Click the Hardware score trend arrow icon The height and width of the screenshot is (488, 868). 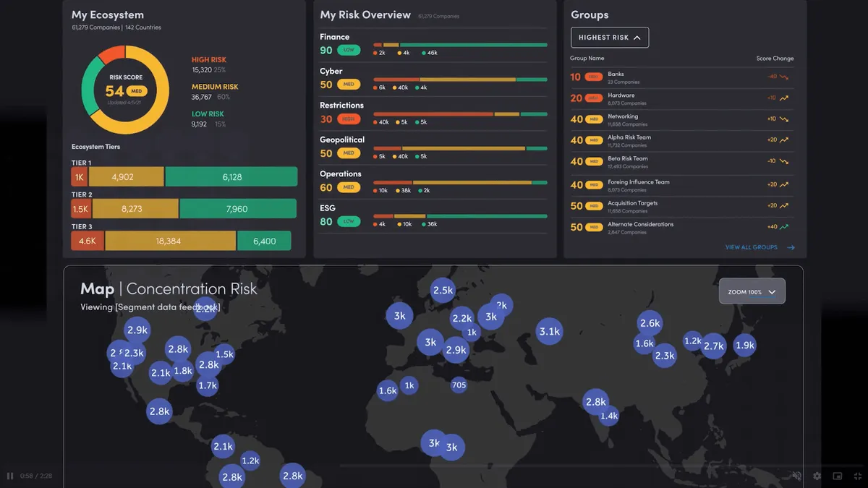(785, 98)
